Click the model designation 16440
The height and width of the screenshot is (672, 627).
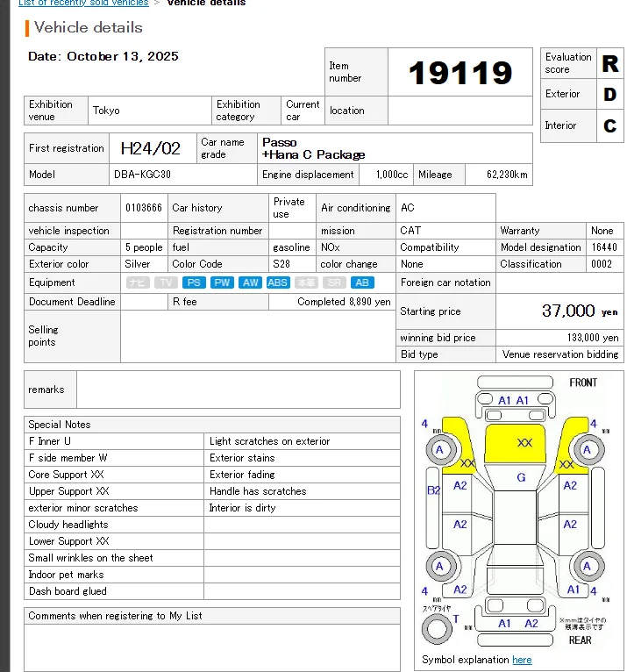604,247
